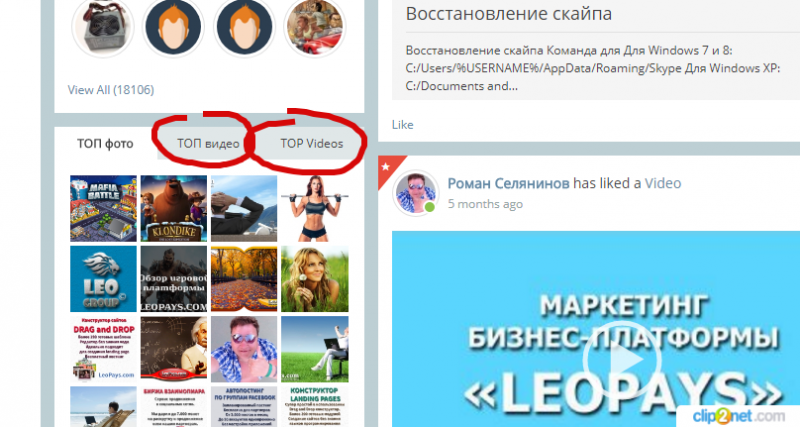
Task: Open the Klondike game photo thumbnail
Action: point(174,209)
